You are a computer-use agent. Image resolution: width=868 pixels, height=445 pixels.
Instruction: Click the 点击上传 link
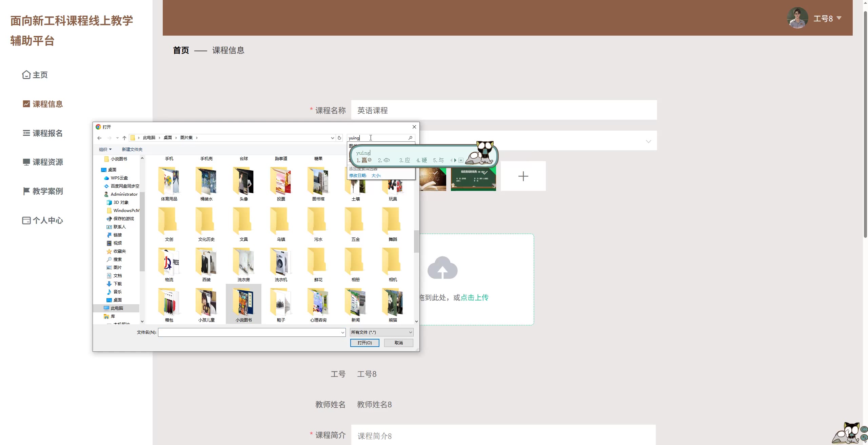coord(474,297)
